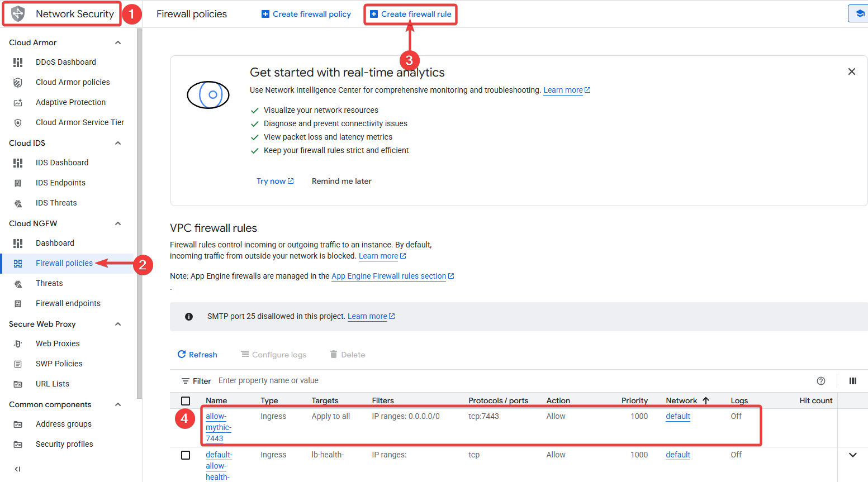868x482 pixels.
Task: Select the default-allow-health rule checkbox
Action: tap(186, 455)
